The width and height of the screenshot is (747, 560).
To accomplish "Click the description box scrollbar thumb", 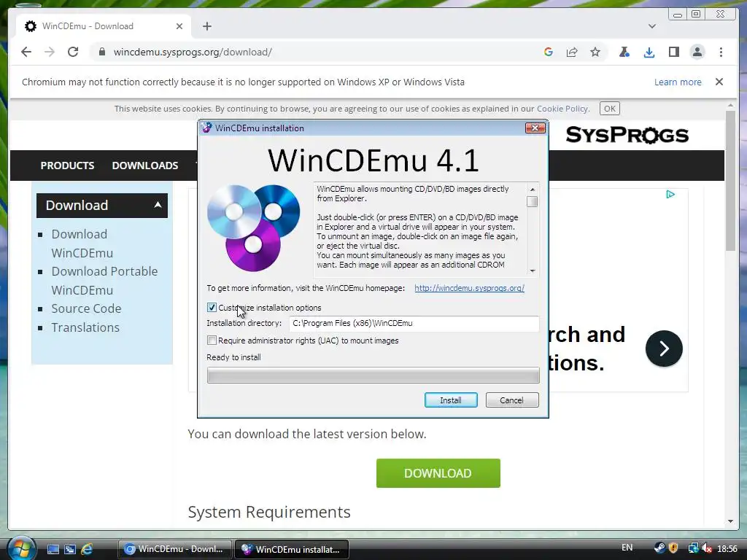I will tap(532, 202).
